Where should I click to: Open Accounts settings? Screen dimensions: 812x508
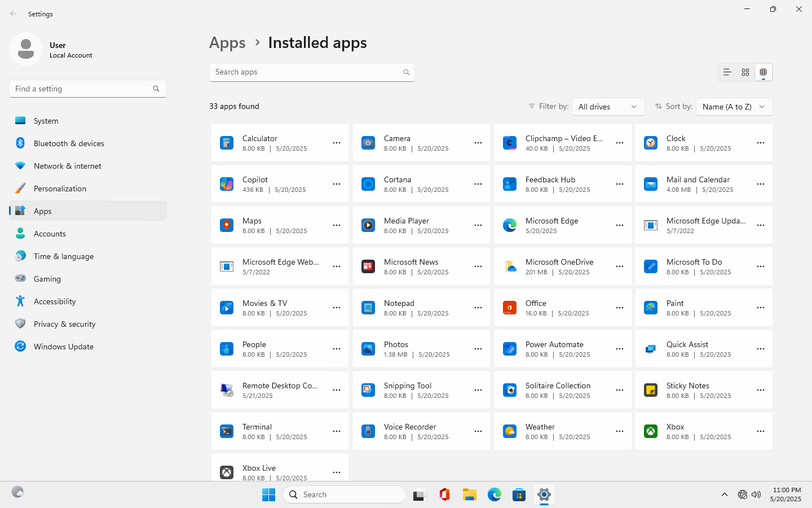tap(88, 234)
